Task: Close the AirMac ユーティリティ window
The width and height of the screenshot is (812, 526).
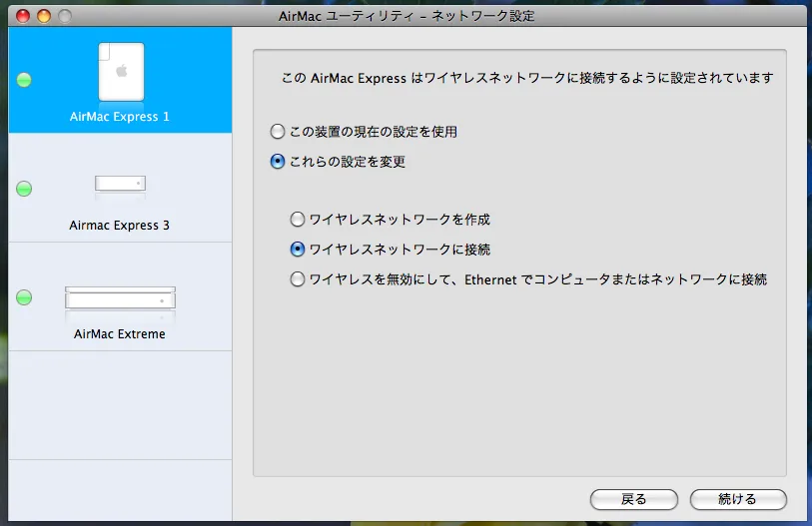Action: 23,16
